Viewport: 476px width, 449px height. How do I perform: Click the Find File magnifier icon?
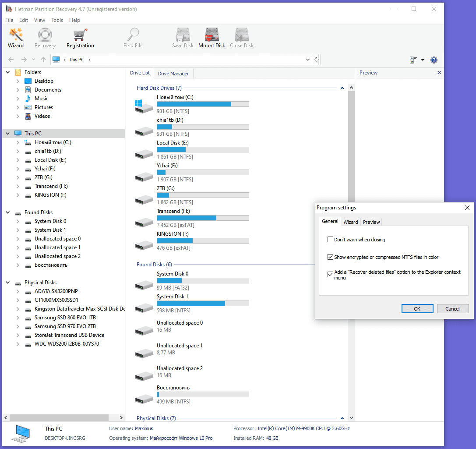133,38
